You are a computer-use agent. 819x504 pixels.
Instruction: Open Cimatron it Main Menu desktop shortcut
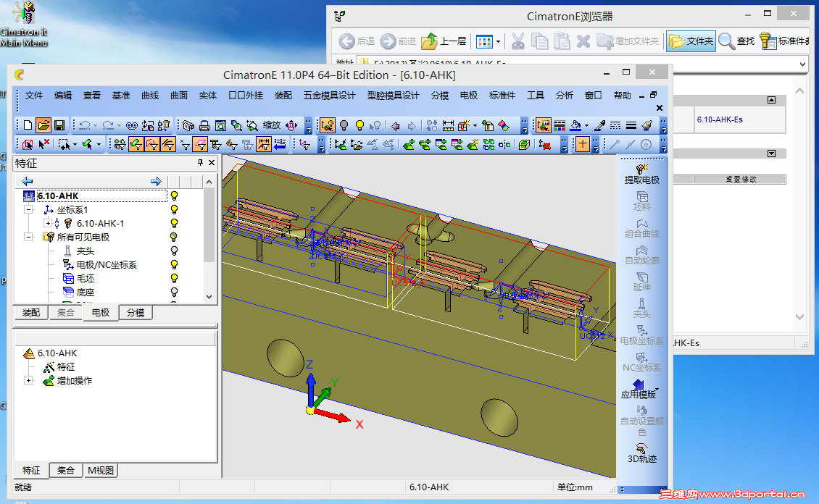(23, 24)
